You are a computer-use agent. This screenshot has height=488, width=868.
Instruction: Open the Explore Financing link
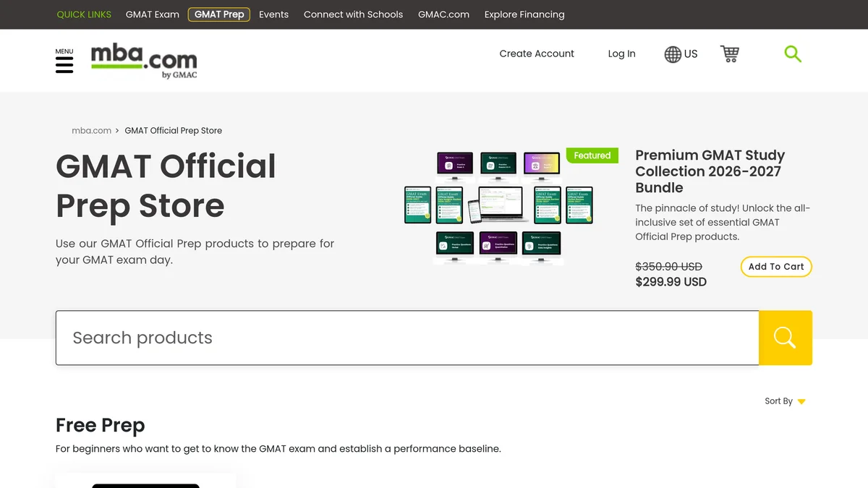[x=524, y=14]
